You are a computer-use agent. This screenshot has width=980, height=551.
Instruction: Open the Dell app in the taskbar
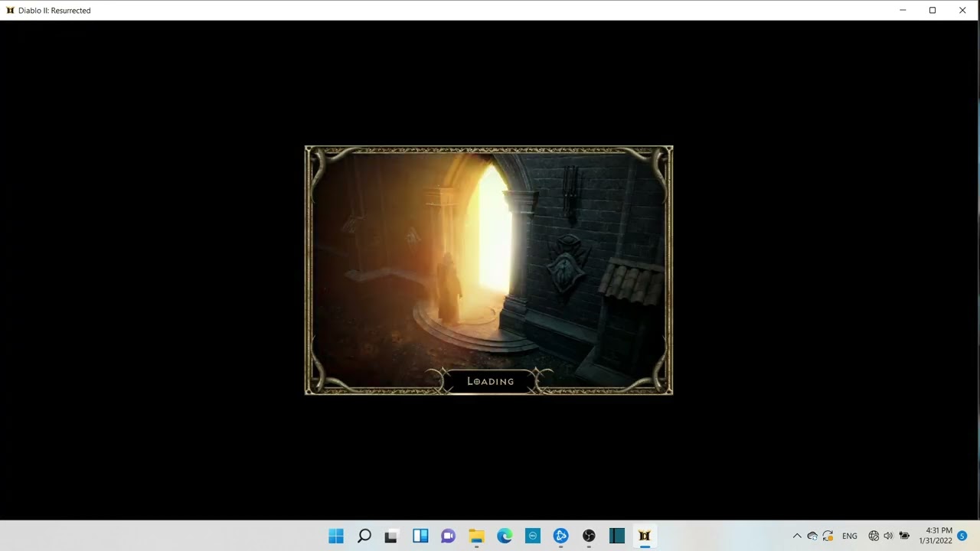click(x=533, y=536)
